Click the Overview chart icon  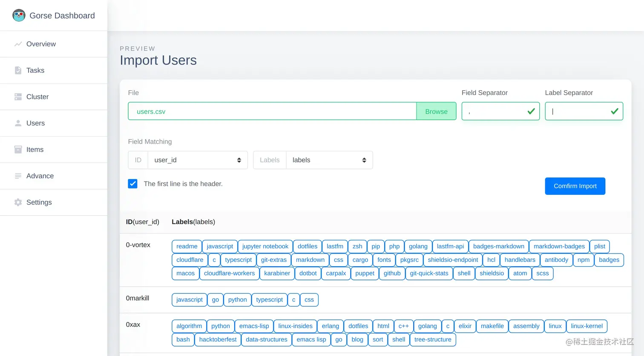18,44
